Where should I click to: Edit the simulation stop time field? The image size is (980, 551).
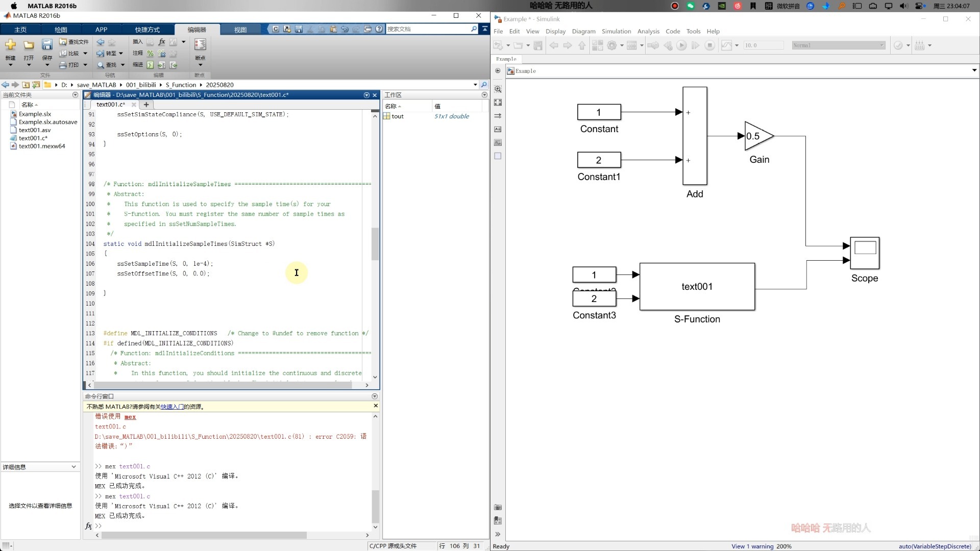(x=763, y=45)
